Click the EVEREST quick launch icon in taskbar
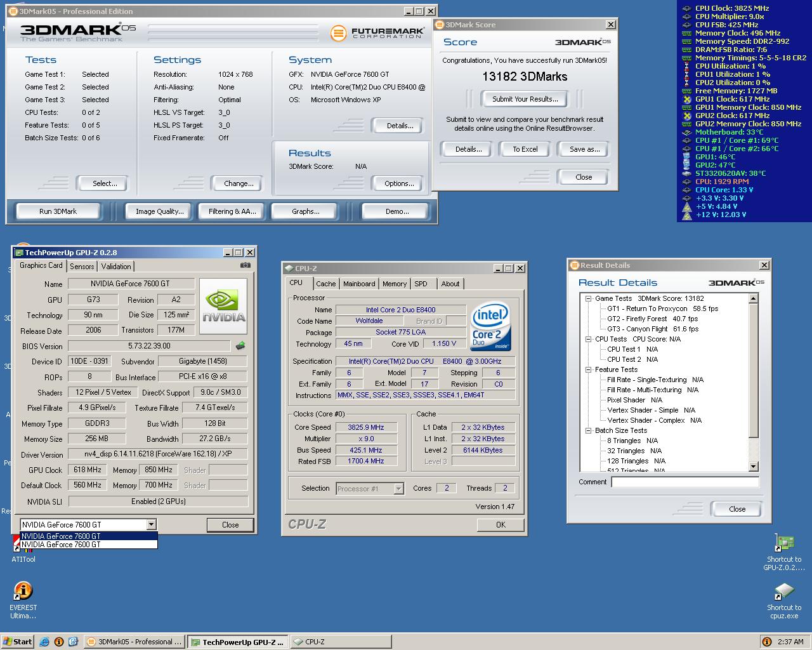The image size is (812, 650). [59, 642]
